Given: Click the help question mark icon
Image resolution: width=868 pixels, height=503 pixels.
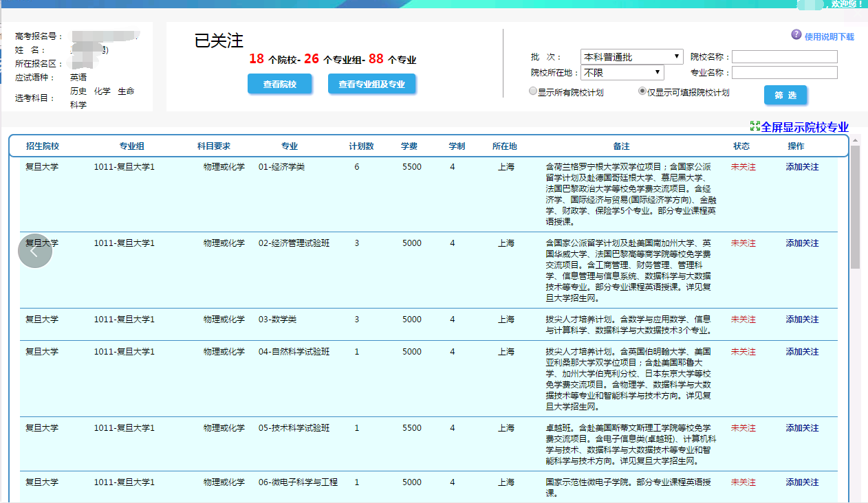Looking at the screenshot, I should (796, 35).
